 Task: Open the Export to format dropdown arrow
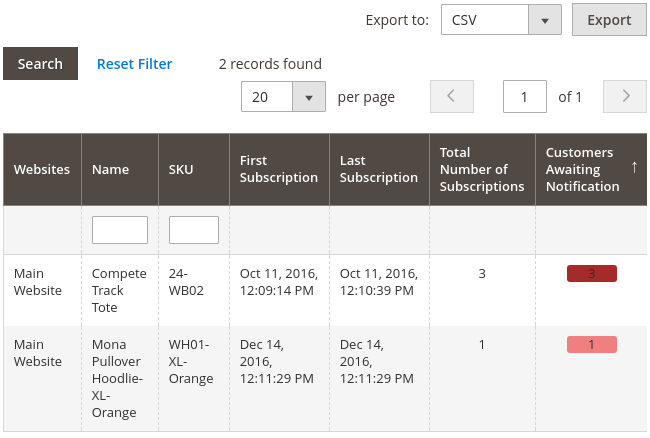(544, 20)
